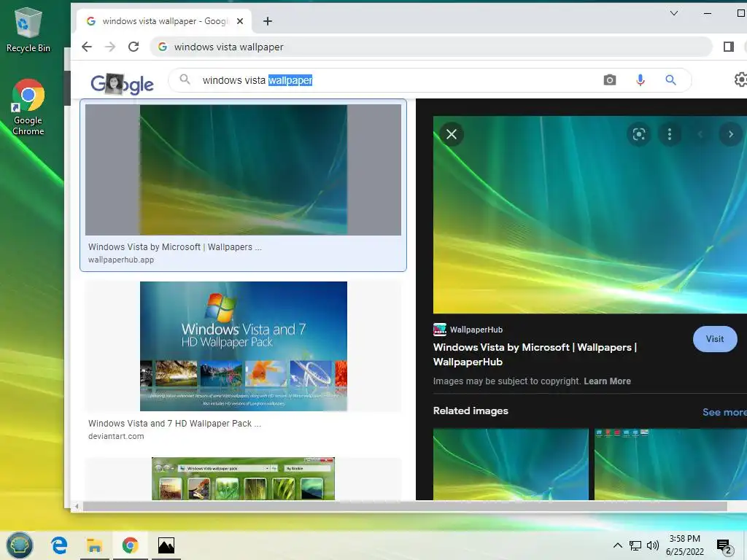Click the blue search magnifier button
Image resolution: width=747 pixels, height=560 pixels.
(x=671, y=80)
